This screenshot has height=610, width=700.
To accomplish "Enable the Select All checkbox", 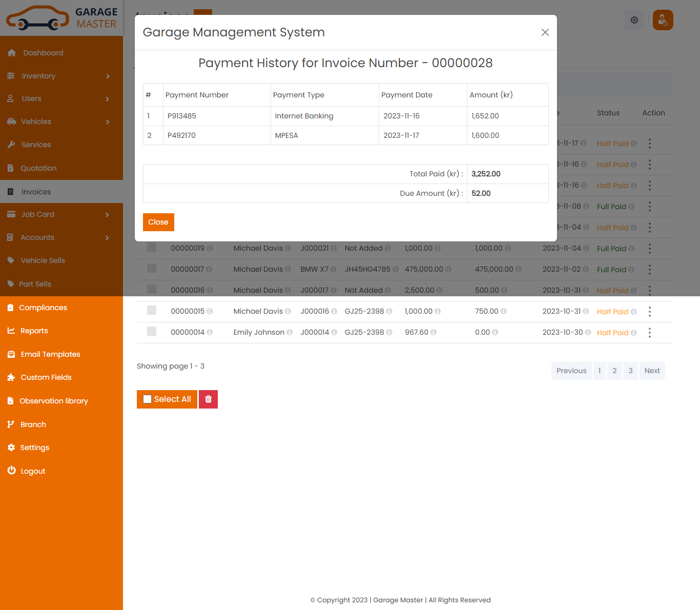I will (148, 399).
